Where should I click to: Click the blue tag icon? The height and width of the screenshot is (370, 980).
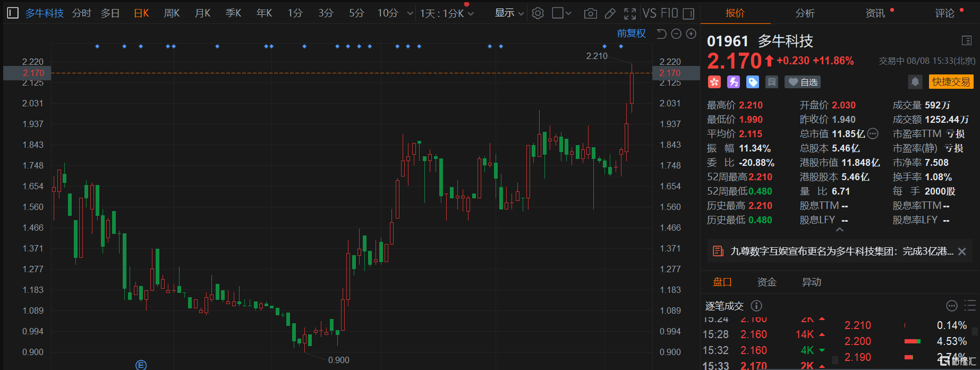click(753, 82)
